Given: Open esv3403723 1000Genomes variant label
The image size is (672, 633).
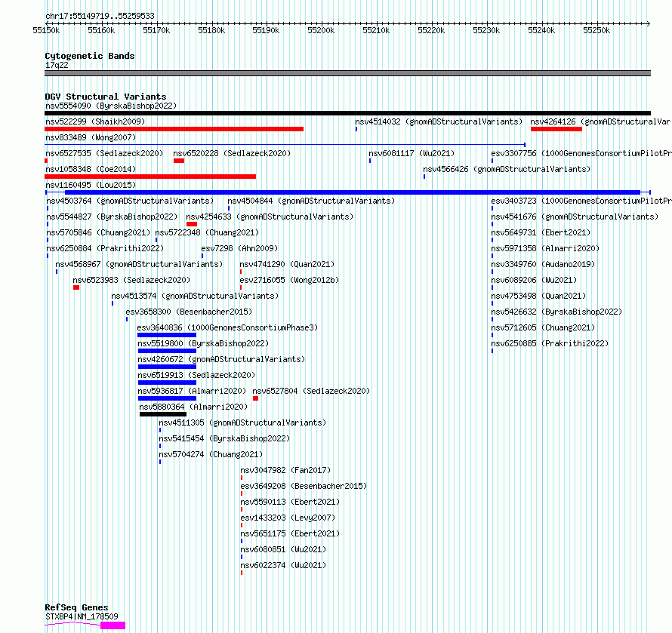Looking at the screenshot, I should pyautogui.click(x=581, y=201).
